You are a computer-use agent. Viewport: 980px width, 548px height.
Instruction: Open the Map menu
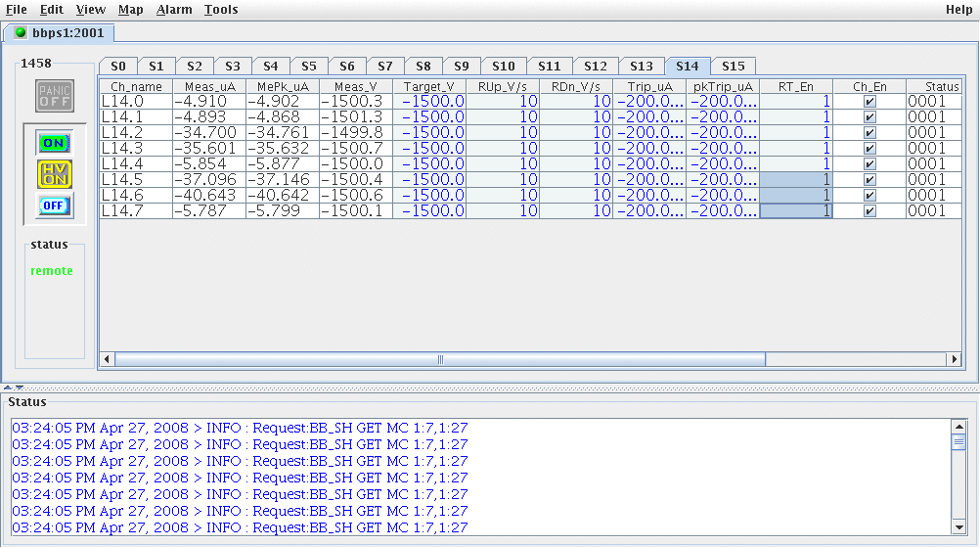coord(131,10)
